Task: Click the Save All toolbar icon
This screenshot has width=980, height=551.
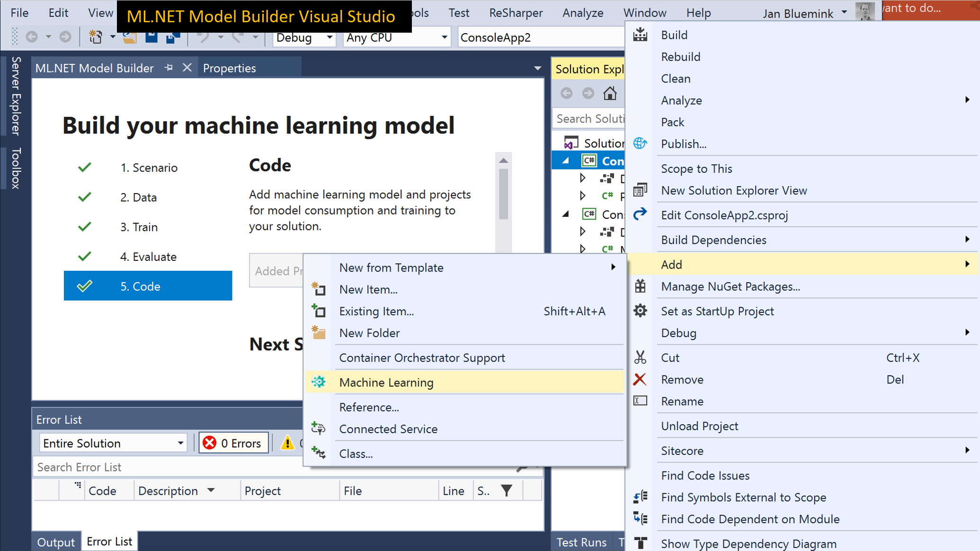Action: [x=172, y=37]
